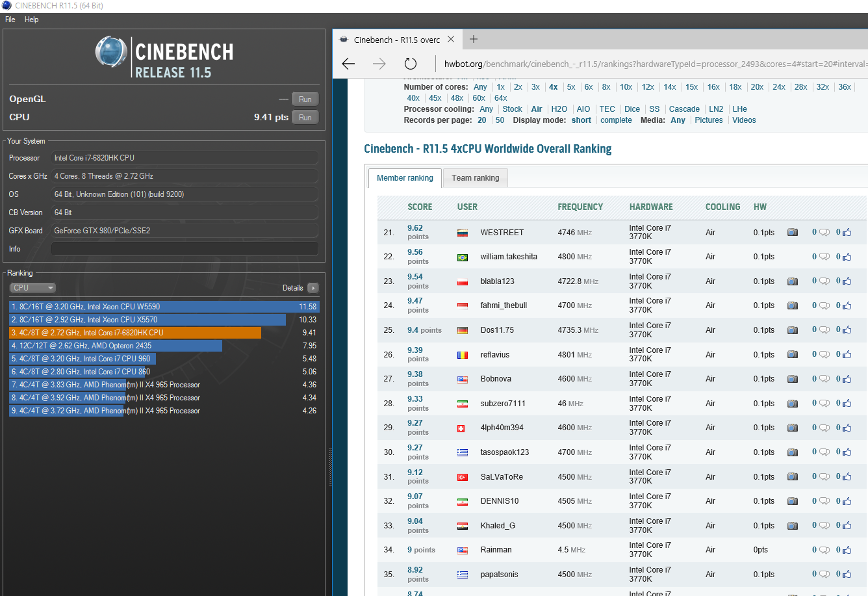Open a new browser tab

click(474, 39)
